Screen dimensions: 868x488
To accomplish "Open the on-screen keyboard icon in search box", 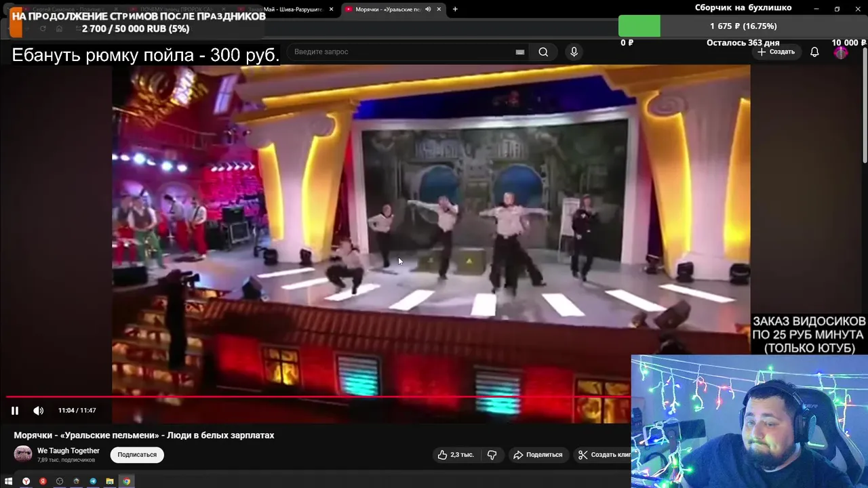I will 520,52.
